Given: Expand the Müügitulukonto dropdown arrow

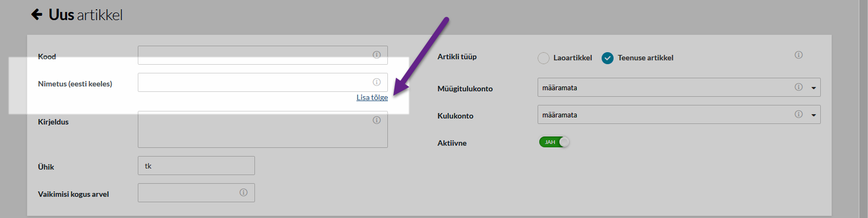Looking at the screenshot, I should 813,88.
